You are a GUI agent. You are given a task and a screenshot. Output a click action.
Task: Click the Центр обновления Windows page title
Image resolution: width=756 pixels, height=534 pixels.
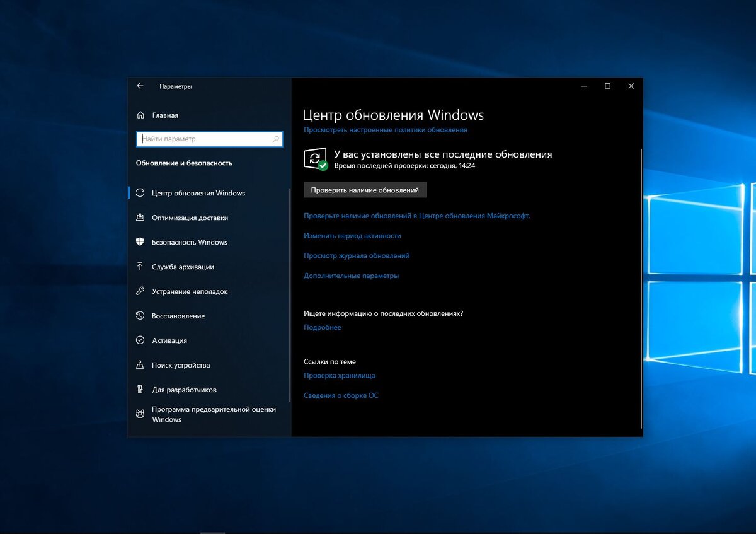coord(393,115)
